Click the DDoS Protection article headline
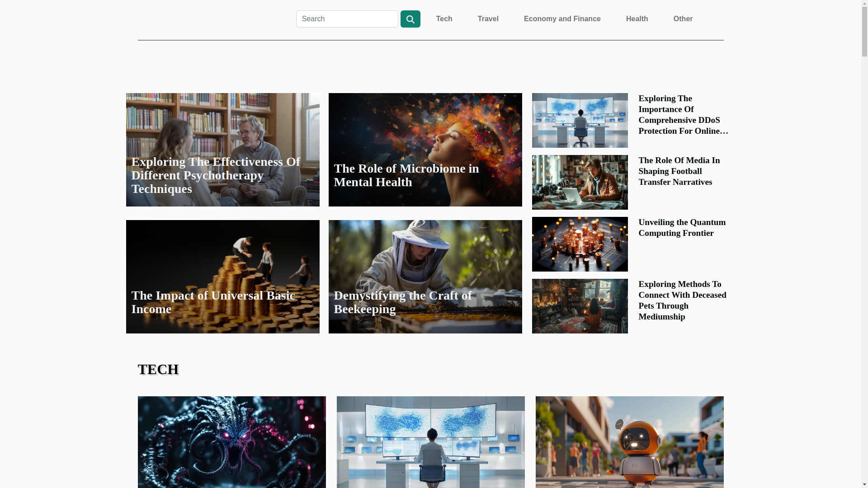This screenshot has height=488, width=868. pyautogui.click(x=683, y=115)
